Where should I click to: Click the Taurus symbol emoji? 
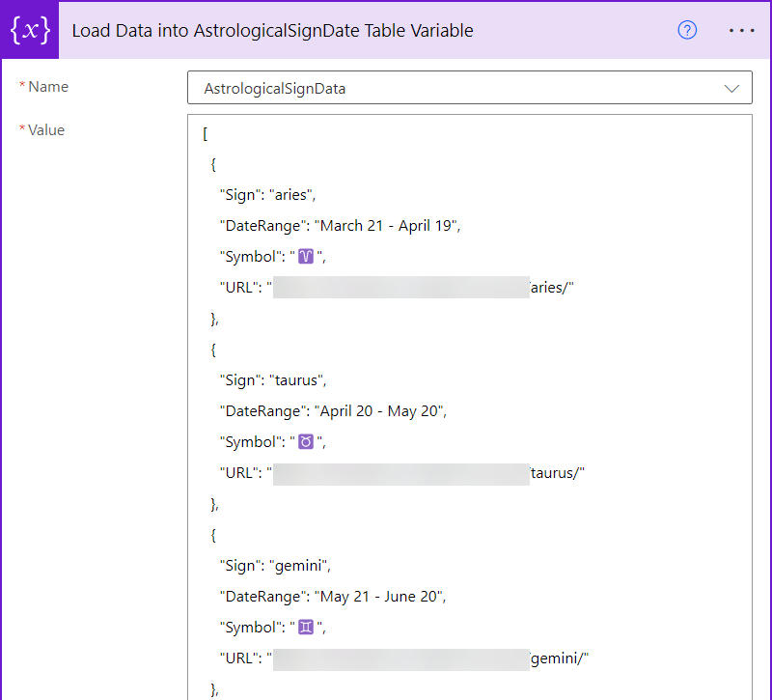306,442
